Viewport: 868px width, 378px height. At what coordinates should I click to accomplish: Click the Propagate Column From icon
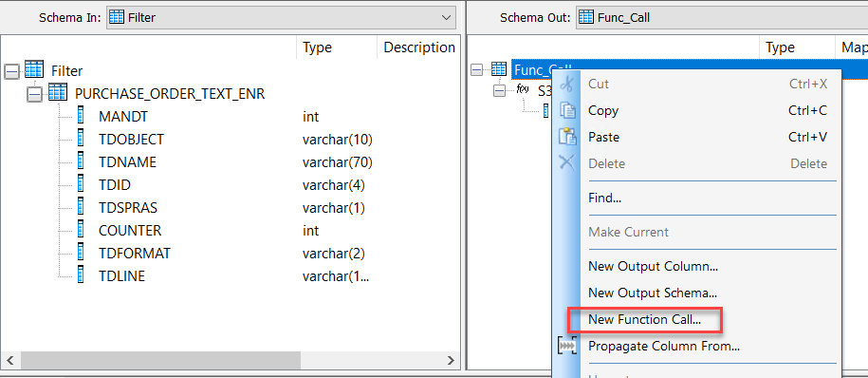(568, 347)
